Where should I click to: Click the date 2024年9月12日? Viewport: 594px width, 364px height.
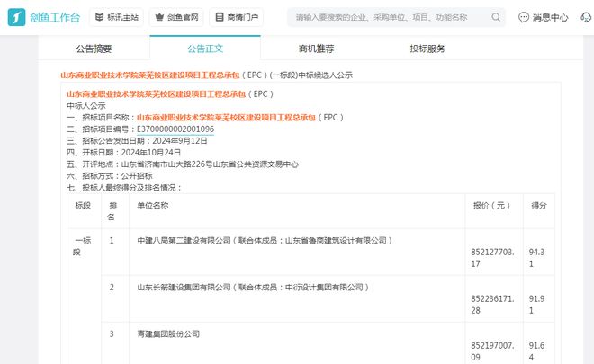(x=180, y=141)
